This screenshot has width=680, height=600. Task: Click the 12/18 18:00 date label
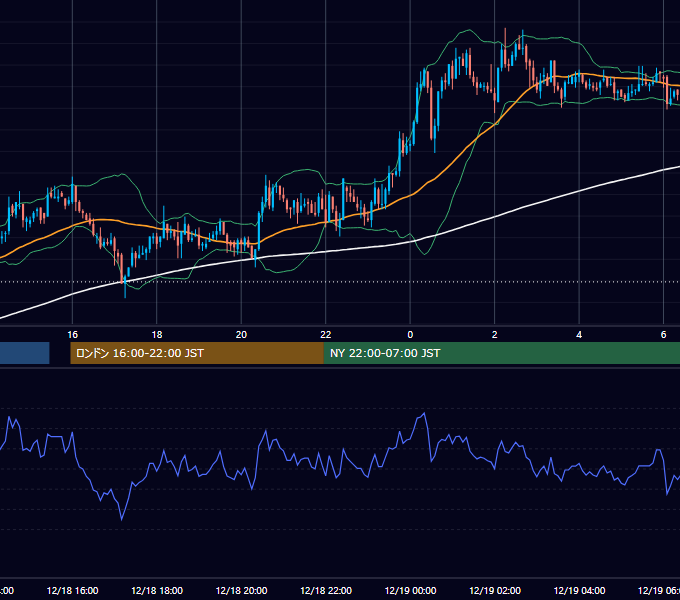pos(157,590)
